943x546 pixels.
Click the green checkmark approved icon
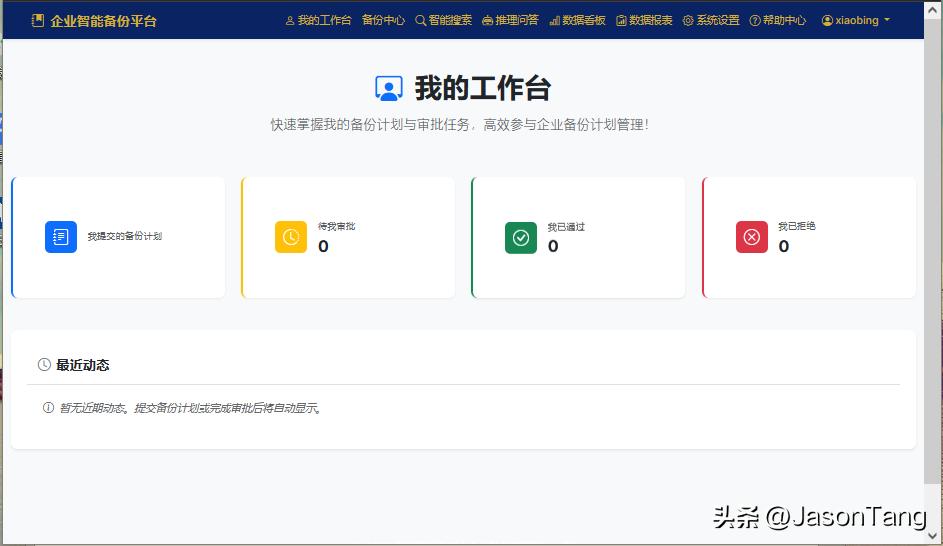521,237
